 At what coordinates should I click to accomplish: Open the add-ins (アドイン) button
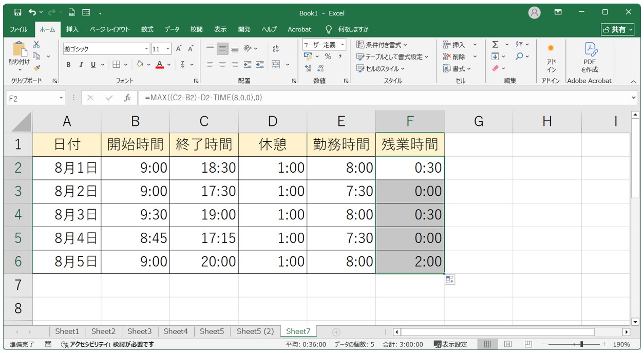[x=551, y=58]
